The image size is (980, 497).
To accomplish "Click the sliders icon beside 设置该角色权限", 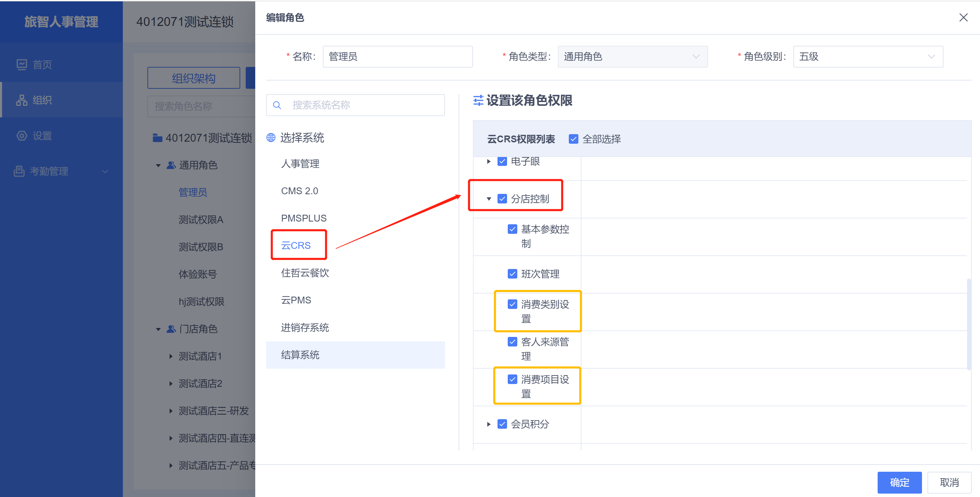I will tap(478, 100).
